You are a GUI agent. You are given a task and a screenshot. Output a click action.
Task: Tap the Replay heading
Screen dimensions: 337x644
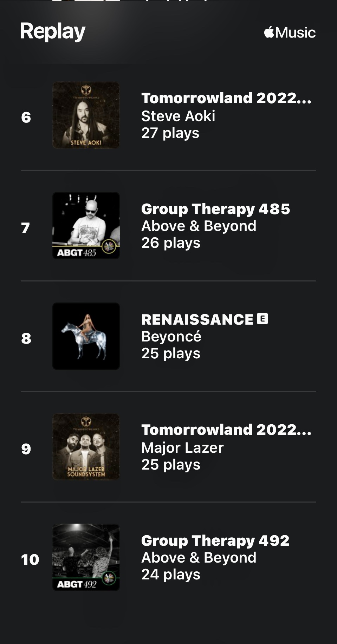click(53, 32)
